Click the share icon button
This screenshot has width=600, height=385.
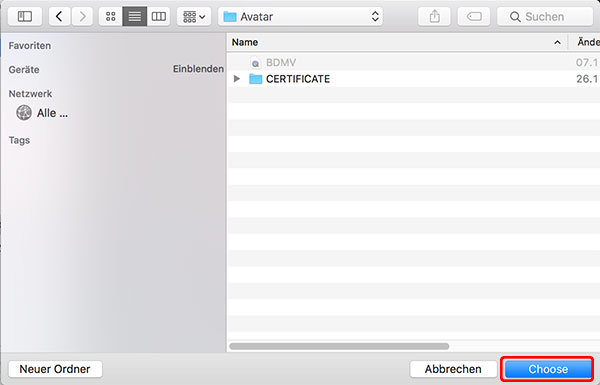tap(434, 16)
